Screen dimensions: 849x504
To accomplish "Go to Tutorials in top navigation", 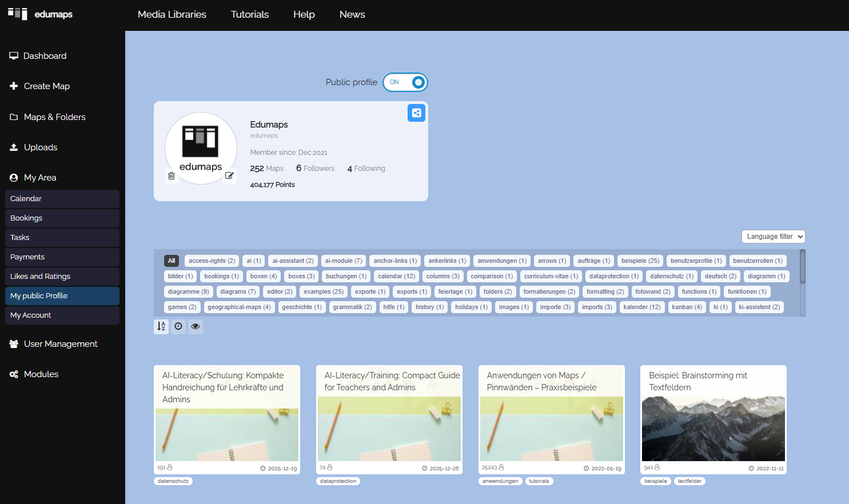I will click(x=249, y=15).
